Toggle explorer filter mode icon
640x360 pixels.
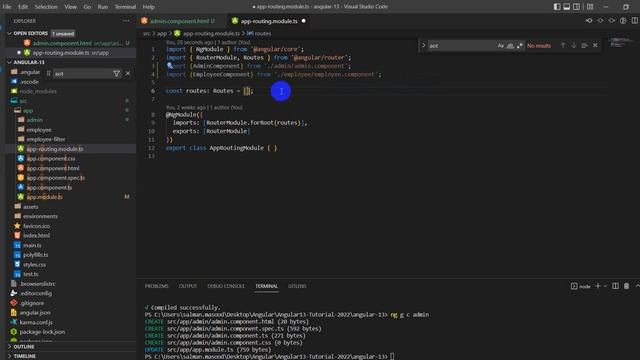click(x=116, y=73)
